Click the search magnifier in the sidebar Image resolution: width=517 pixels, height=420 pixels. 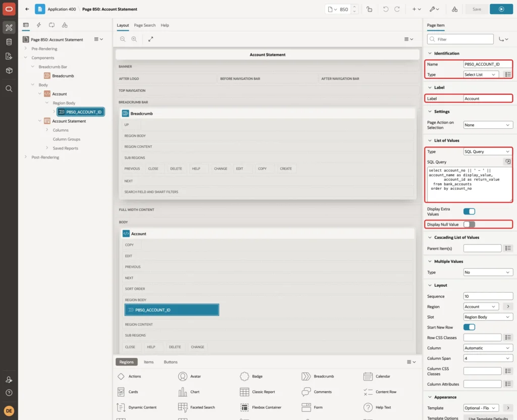(9, 88)
